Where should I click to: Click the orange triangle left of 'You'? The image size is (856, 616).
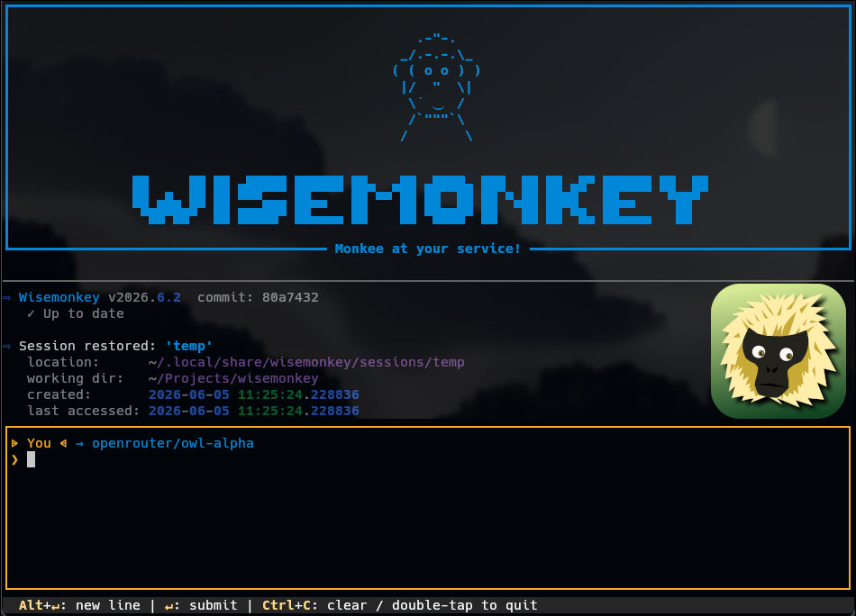tap(14, 443)
